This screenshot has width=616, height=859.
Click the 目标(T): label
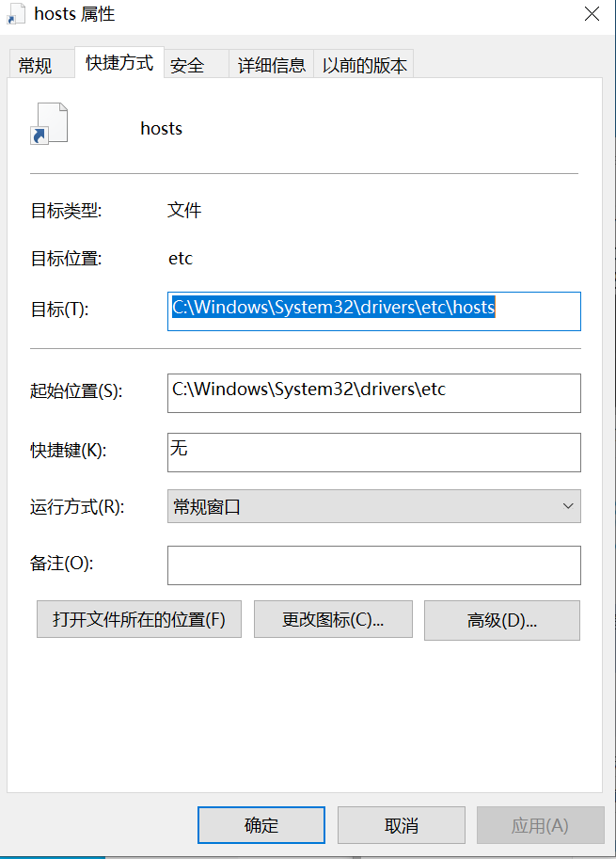coord(59,310)
